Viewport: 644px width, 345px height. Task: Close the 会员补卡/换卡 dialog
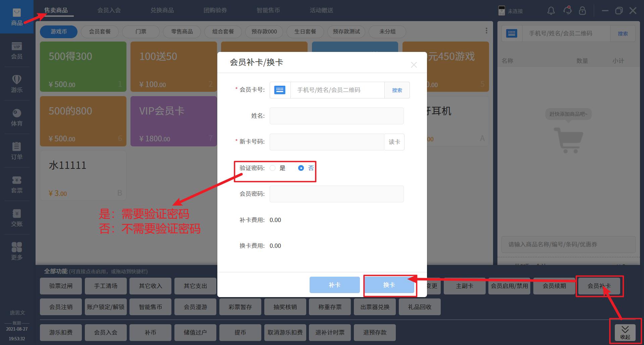click(414, 65)
